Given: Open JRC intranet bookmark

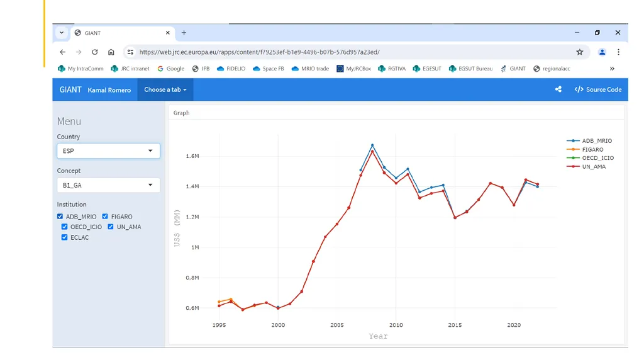Looking at the screenshot, I should pyautogui.click(x=130, y=69).
